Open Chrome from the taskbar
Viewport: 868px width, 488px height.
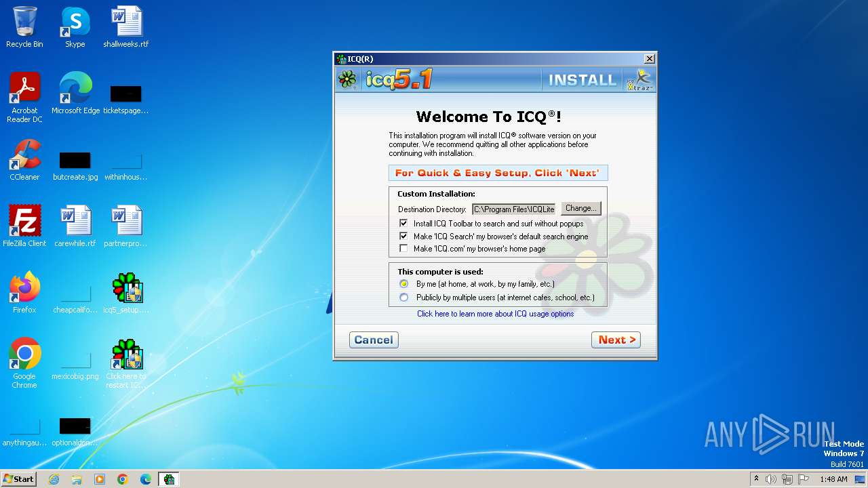click(x=123, y=479)
